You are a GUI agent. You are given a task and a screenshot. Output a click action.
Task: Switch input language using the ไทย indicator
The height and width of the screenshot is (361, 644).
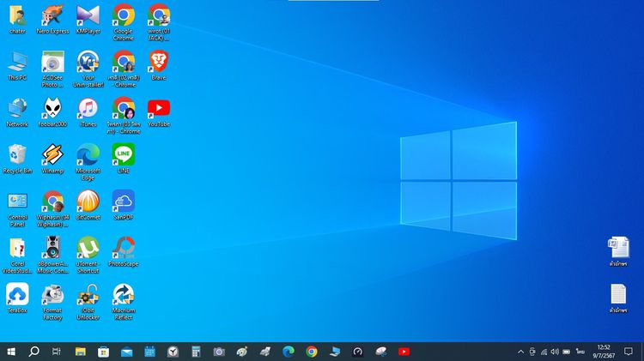[x=580, y=352]
